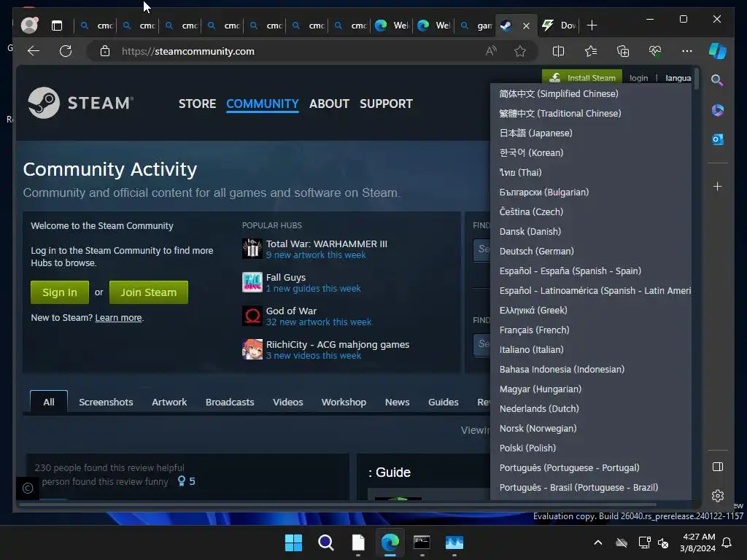The width and height of the screenshot is (747, 560).
Task: Open sidebar settings gear icon
Action: click(x=718, y=496)
